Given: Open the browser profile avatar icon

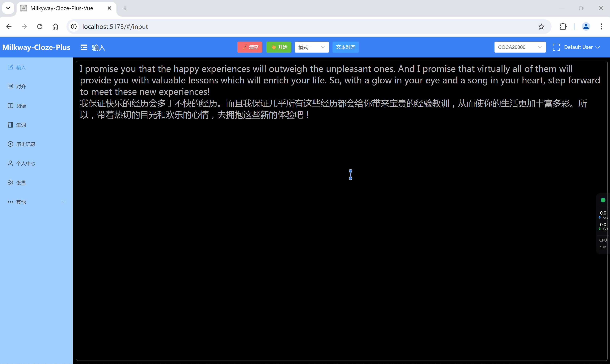Looking at the screenshot, I should pos(586,27).
